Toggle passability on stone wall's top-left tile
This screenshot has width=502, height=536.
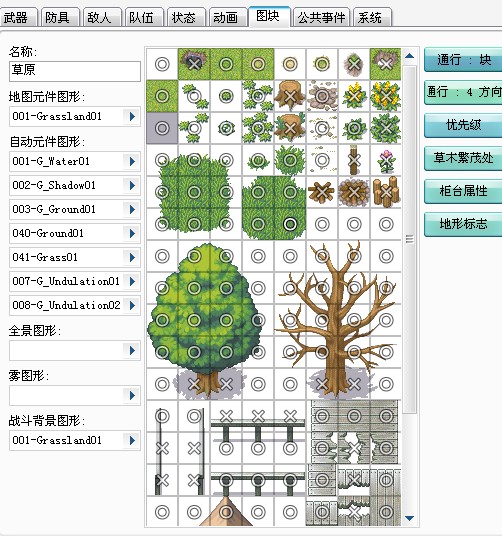[322, 416]
